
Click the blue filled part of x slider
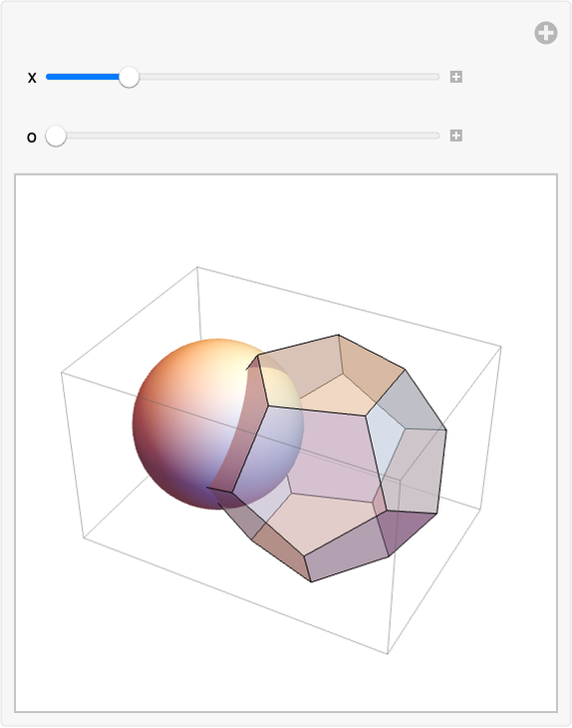(82, 77)
